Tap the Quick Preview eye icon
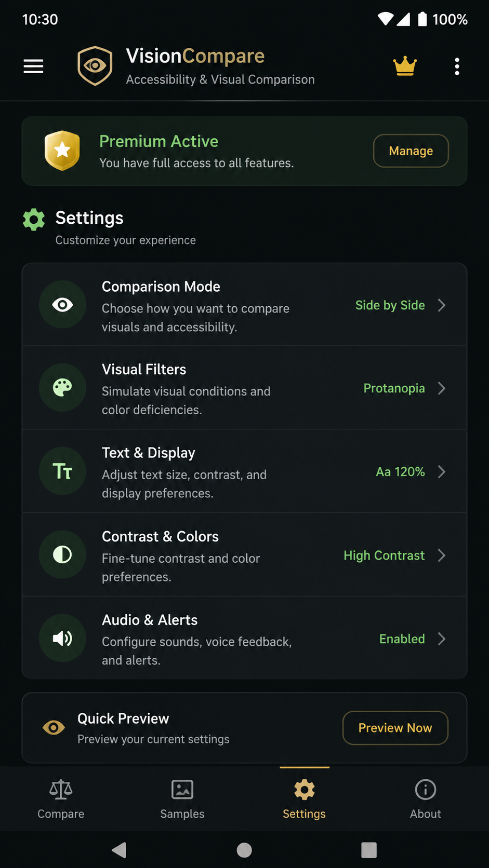 pyautogui.click(x=54, y=728)
